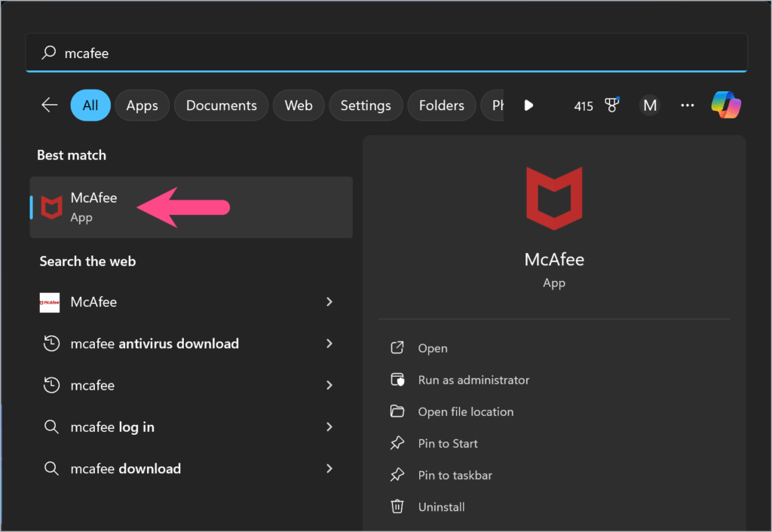Click the Pin to Start pin icon
Viewport: 772px width, 532px height.
click(x=397, y=443)
